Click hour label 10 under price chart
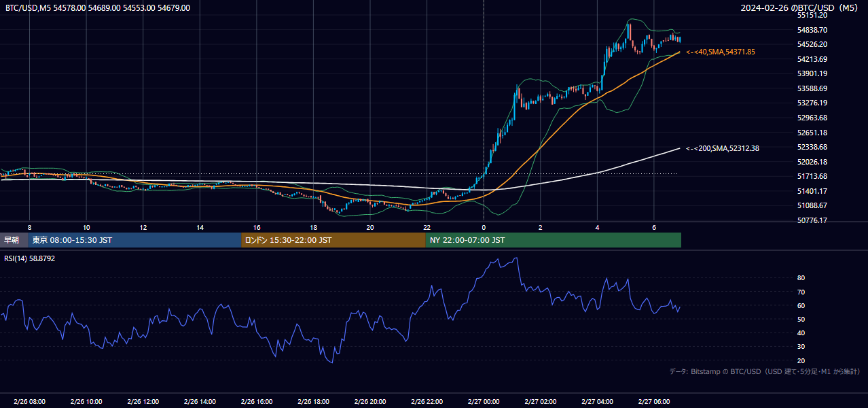Image resolution: width=868 pixels, height=408 pixels. click(86, 227)
